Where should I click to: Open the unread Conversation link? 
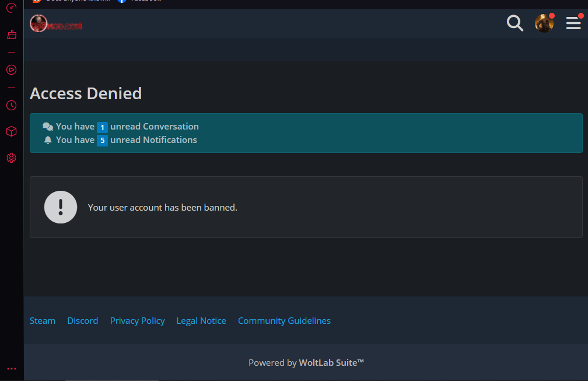point(154,127)
